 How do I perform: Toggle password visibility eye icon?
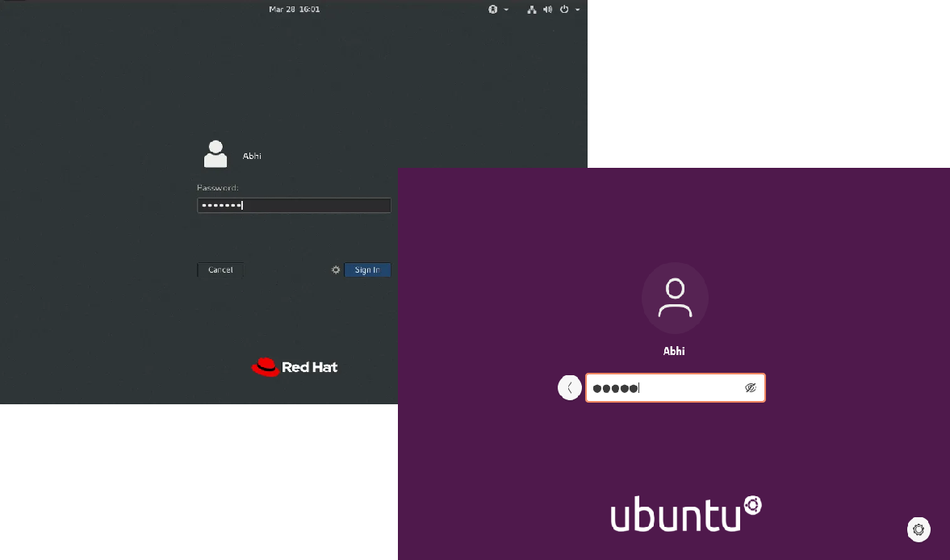tap(750, 388)
